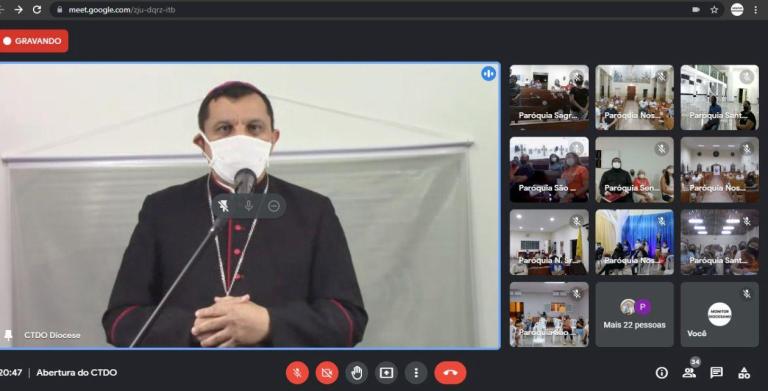Toggle the camera off button in bottom bar

tap(327, 373)
